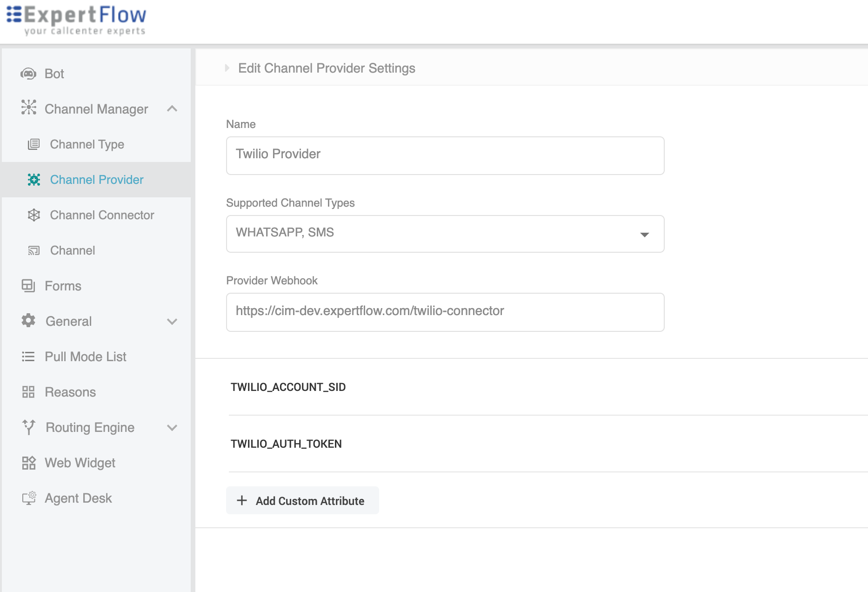The height and width of the screenshot is (592, 868).
Task: Click the Channel Type document icon
Action: 33,144
